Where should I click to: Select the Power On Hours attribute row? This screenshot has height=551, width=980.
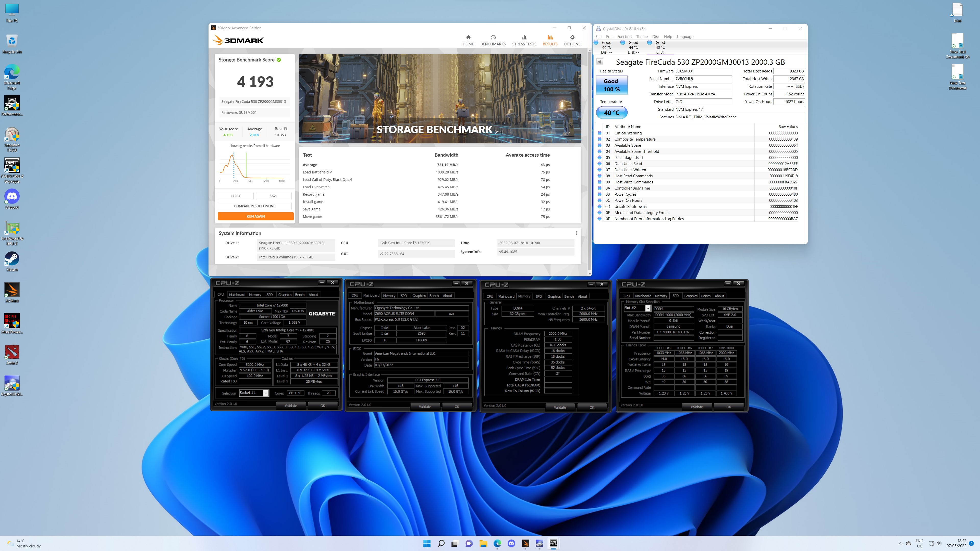(x=698, y=201)
